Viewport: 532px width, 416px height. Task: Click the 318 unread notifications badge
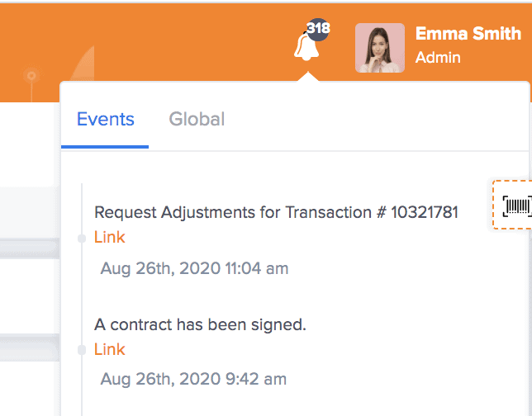pos(318,29)
